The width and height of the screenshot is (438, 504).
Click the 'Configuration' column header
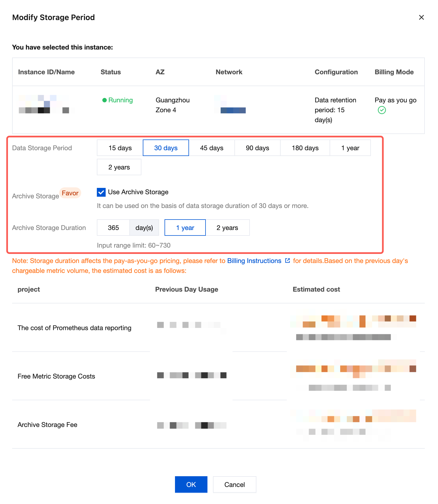coord(336,72)
